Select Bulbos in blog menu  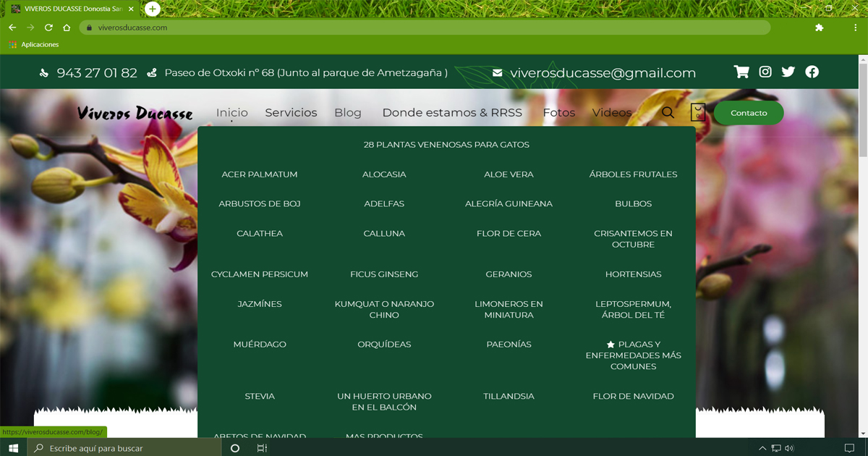634,204
